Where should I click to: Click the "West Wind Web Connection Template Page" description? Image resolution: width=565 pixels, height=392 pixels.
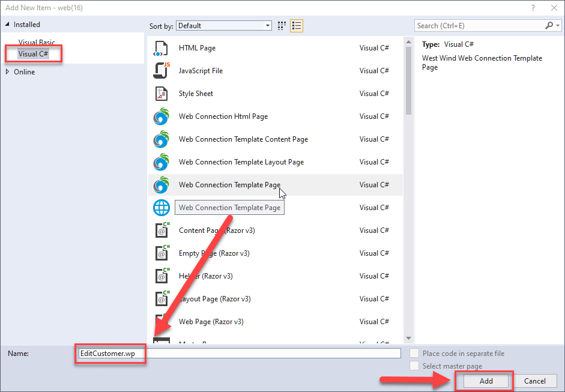tap(482, 62)
